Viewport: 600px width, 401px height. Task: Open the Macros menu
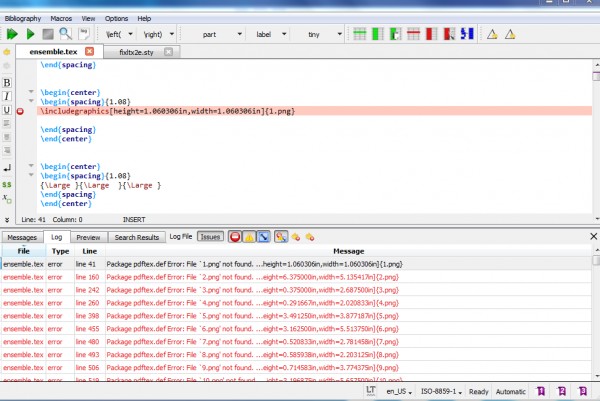[x=60, y=5]
